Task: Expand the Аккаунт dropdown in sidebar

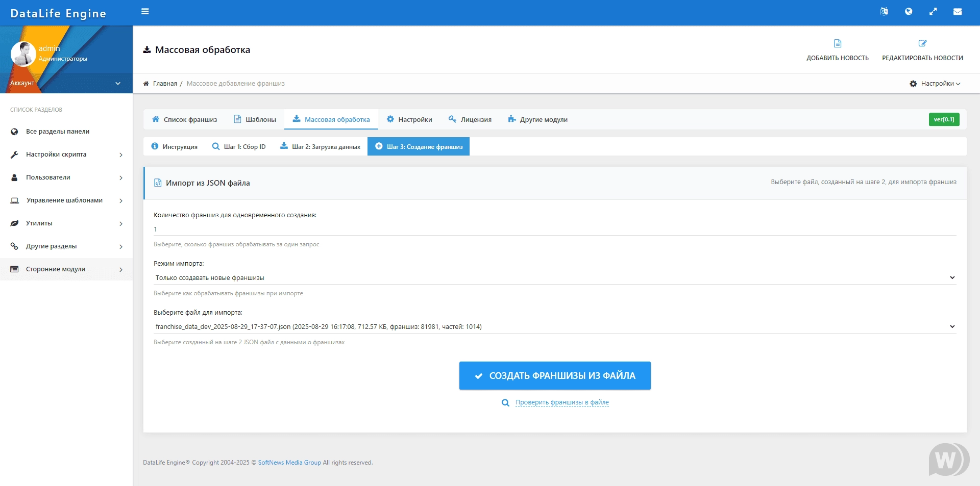Action: pos(118,83)
